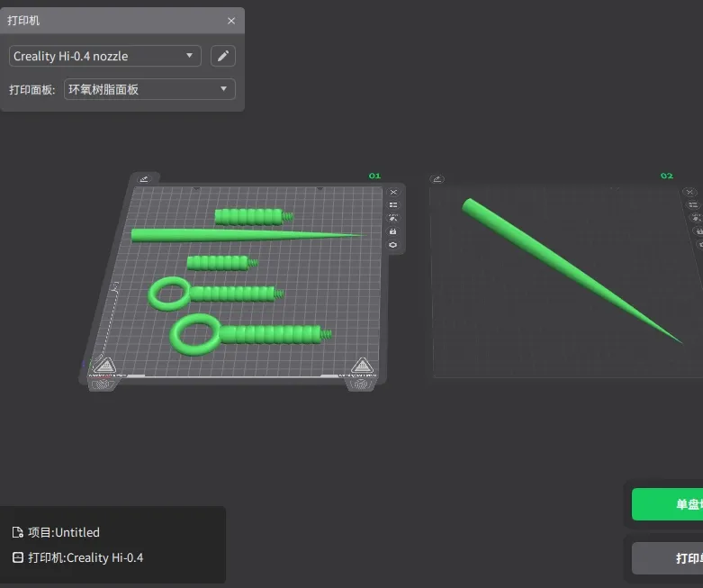Screen dimensions: 703x588
Task: Open the Creality Hi-0.4 nozzle dropdown
Action: pyautogui.click(x=104, y=56)
